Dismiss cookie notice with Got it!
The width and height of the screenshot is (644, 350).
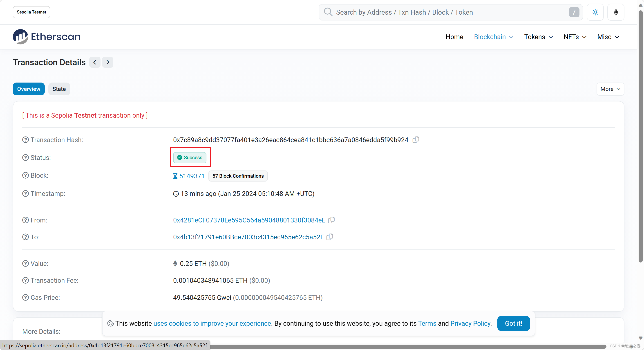[x=513, y=323]
